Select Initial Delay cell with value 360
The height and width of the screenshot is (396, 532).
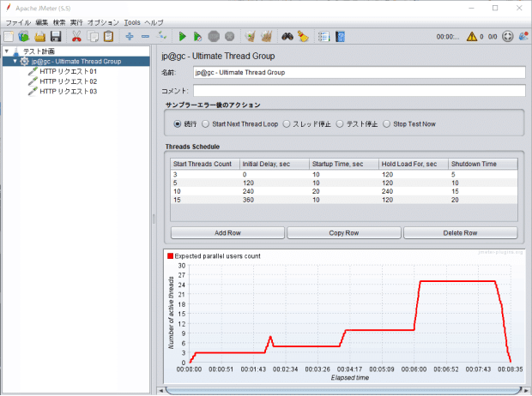click(275, 200)
